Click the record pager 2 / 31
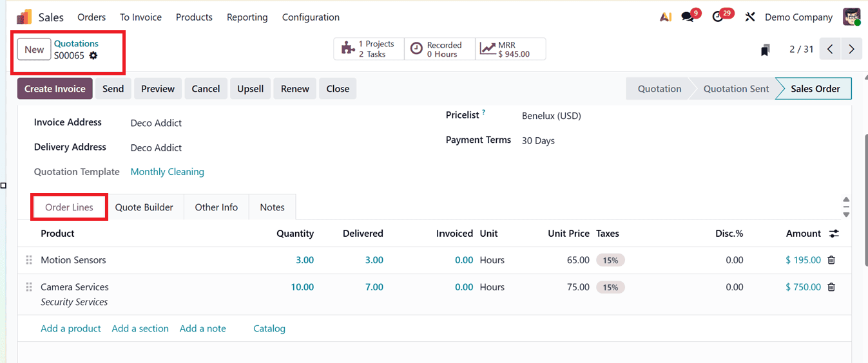Image resolution: width=868 pixels, height=363 pixels. coord(802,49)
